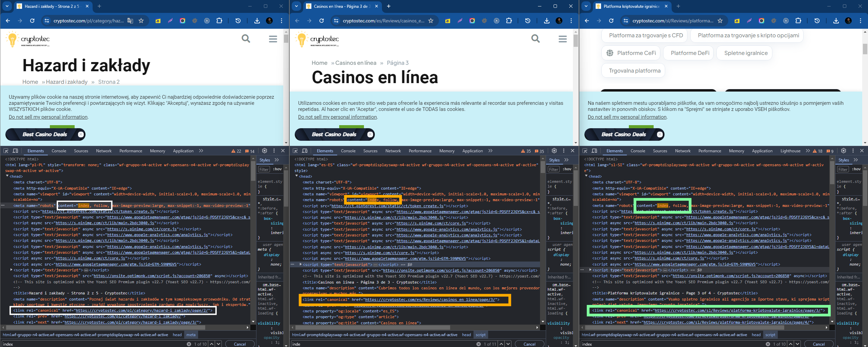Toggle :hov element state in middle Styles pane

pyautogui.click(x=567, y=169)
